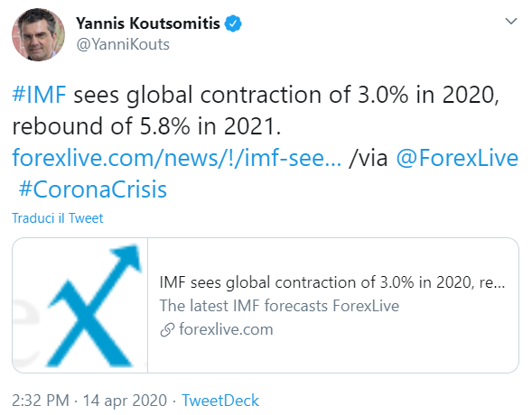Click the chain link icon in card
The image size is (532, 415).
tap(167, 329)
